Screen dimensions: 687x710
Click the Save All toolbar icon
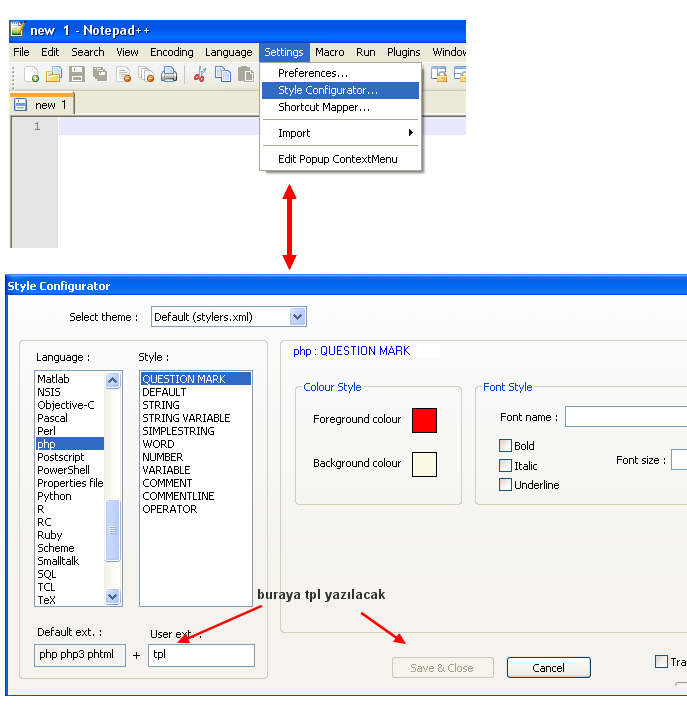pos(100,74)
